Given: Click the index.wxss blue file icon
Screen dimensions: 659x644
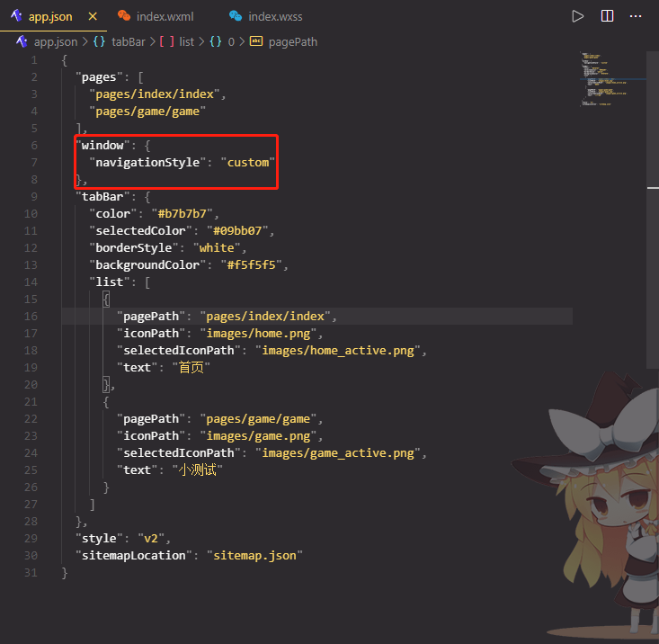Looking at the screenshot, I should coord(236,16).
